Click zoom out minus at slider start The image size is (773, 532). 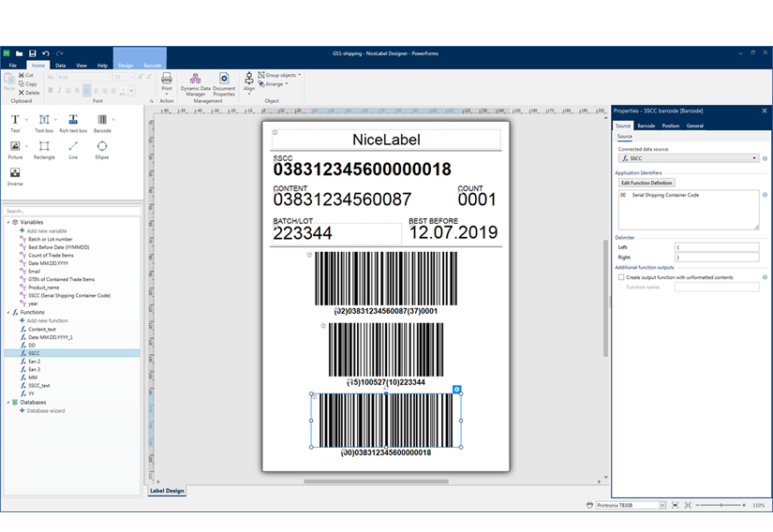pos(697,505)
